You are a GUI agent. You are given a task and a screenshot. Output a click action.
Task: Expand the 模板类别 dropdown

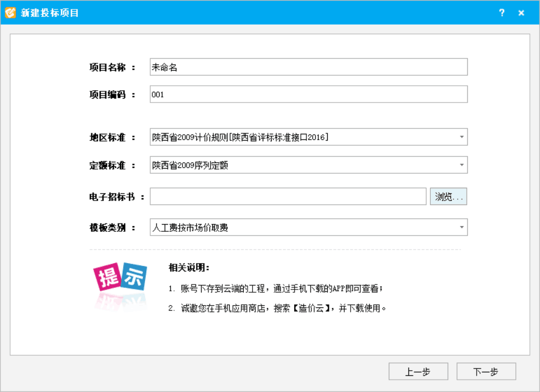(462, 227)
